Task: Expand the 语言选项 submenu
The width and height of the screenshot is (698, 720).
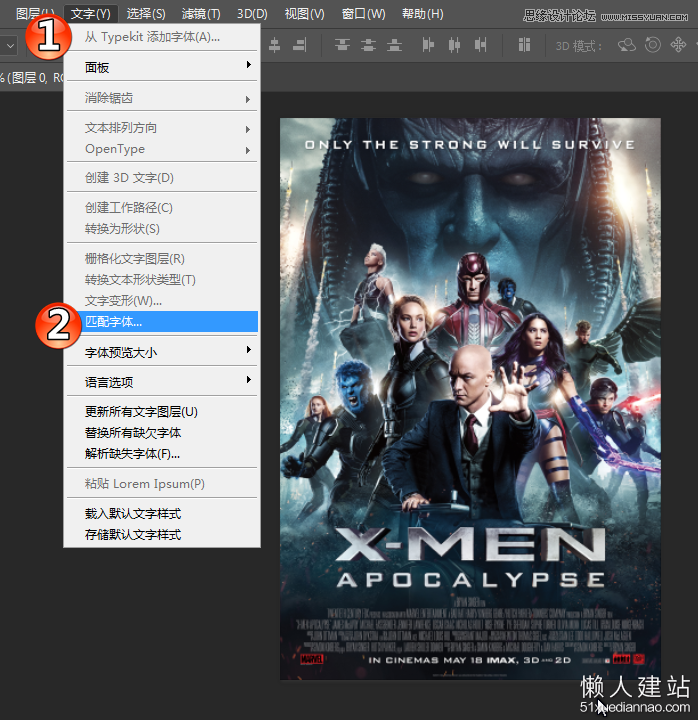Action: 162,382
